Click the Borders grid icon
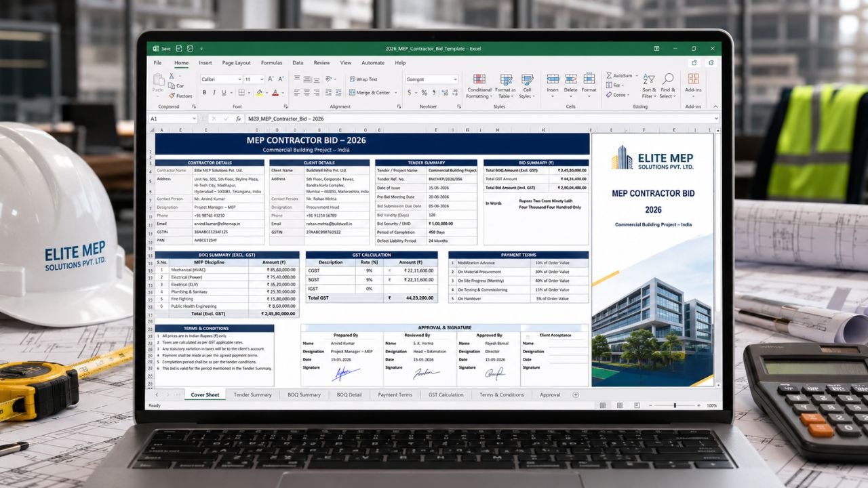The image size is (868, 488). pos(241,92)
